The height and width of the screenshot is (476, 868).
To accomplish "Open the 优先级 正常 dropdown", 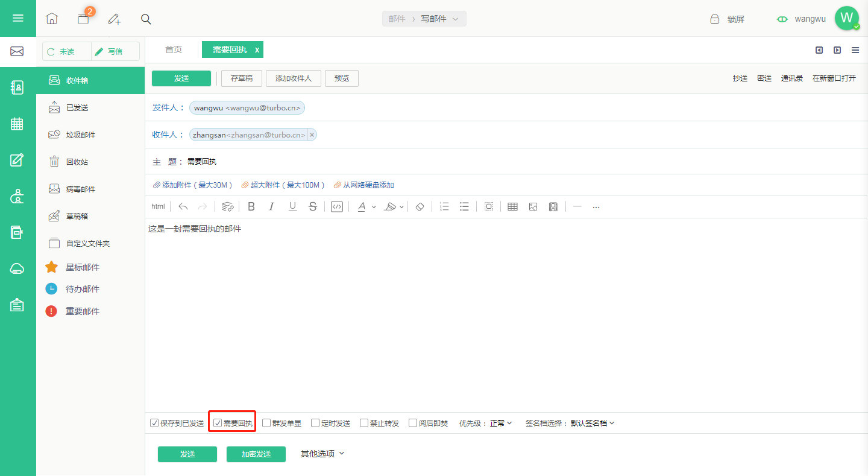I will point(501,423).
